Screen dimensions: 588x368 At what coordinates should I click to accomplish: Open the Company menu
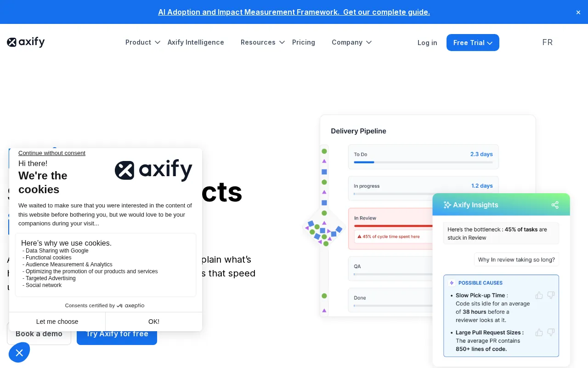click(x=347, y=42)
